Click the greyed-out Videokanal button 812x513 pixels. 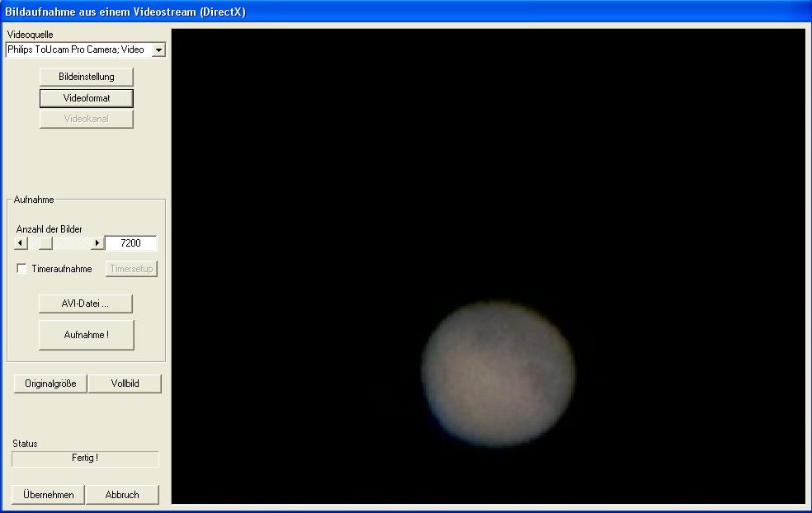(x=86, y=119)
